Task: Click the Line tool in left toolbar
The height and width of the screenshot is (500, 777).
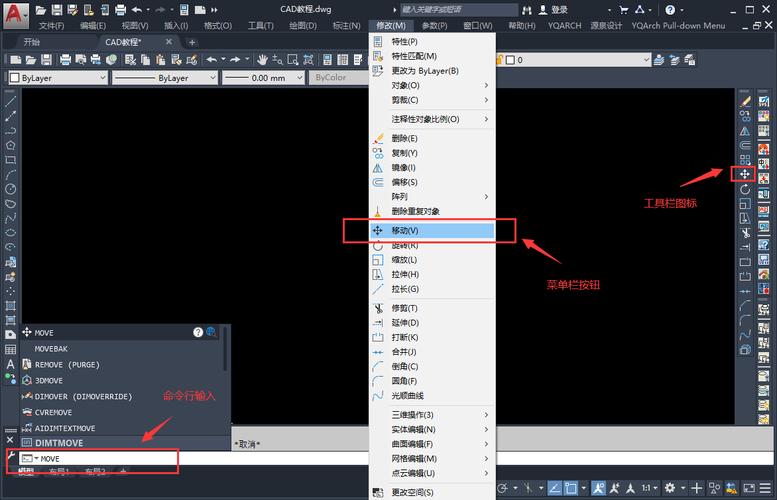Action: pos(10,102)
